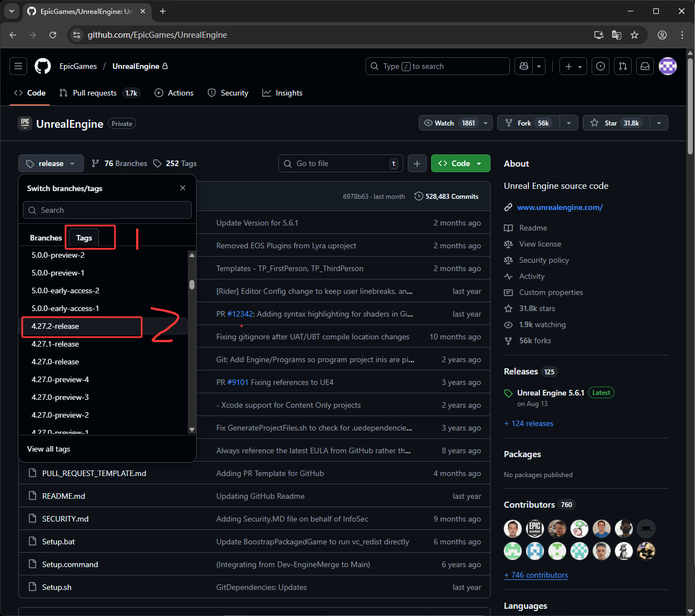This screenshot has width=695, height=616.
Task: Open the pull requests icon in header
Action: (623, 66)
